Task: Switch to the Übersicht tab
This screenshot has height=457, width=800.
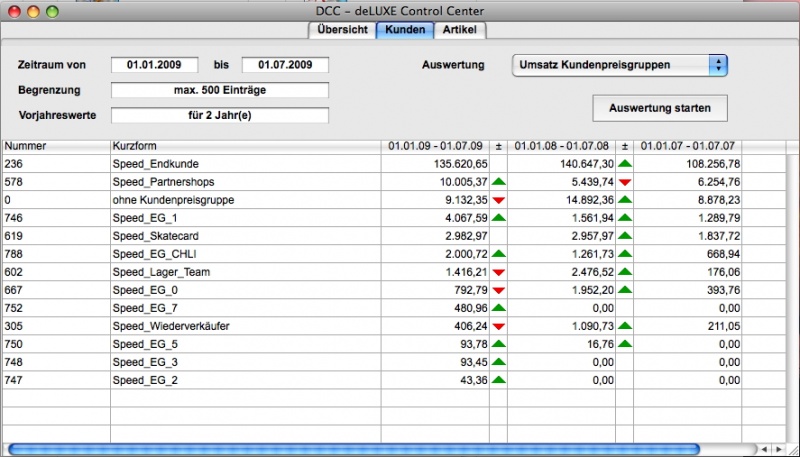Action: (x=340, y=29)
